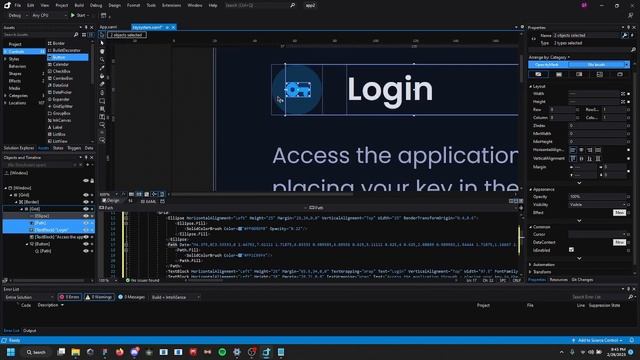Swap Design and XAML panes
The image size is (640, 360).
131,201
